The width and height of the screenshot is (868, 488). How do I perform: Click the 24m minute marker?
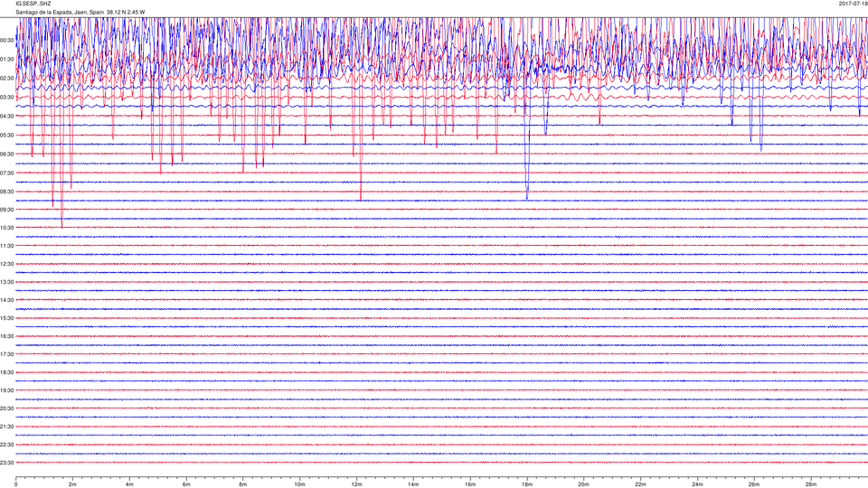click(697, 484)
